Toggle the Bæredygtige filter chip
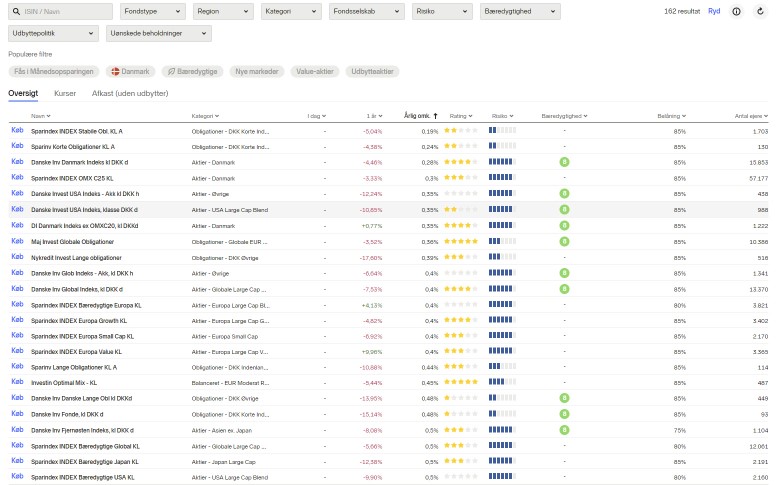 193,71
